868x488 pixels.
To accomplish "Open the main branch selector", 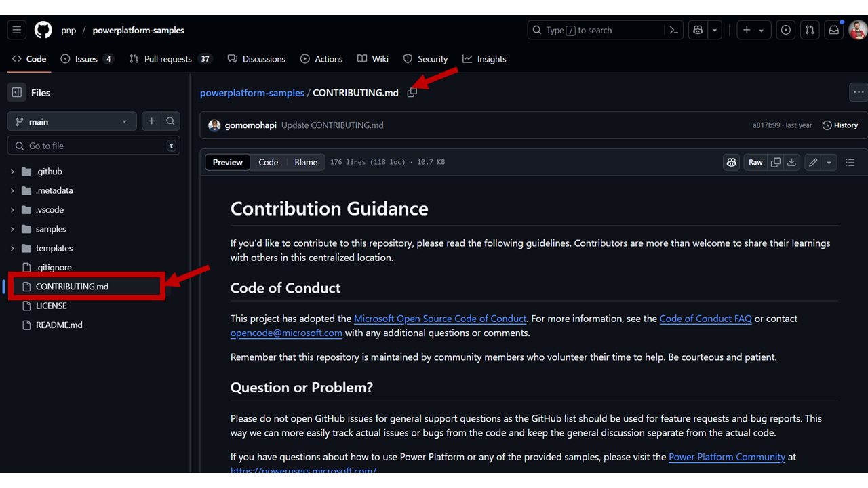I will (72, 121).
